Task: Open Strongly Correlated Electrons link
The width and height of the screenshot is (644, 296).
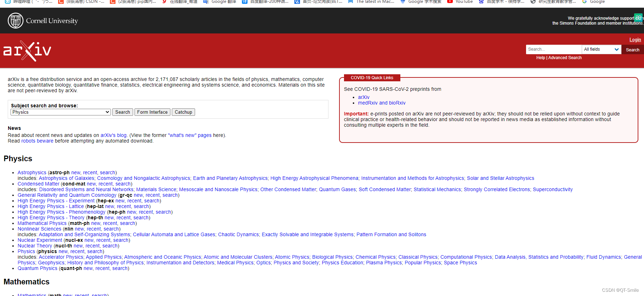Action: (x=497, y=189)
